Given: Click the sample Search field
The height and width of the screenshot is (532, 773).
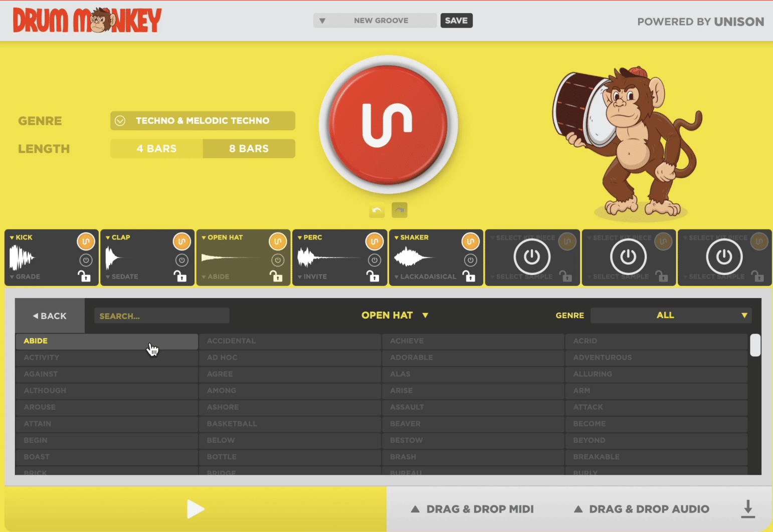Looking at the screenshot, I should coord(162,316).
